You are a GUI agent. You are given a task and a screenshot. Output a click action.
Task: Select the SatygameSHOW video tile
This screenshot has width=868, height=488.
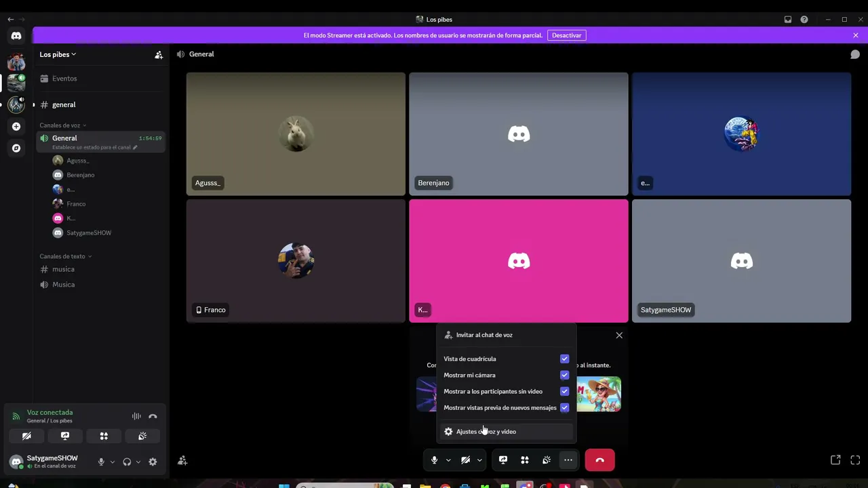[x=741, y=261]
